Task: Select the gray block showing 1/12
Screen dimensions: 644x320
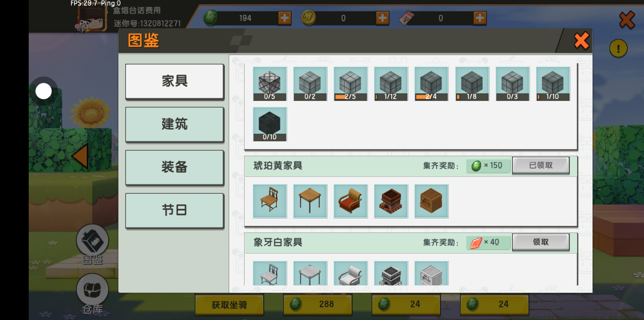Action: 391,84
